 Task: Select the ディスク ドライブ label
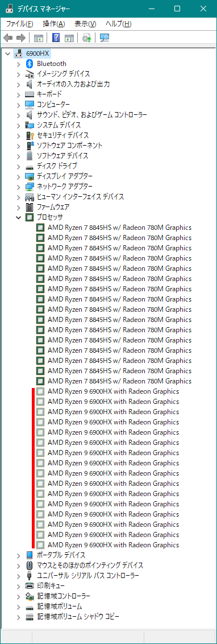(57, 166)
